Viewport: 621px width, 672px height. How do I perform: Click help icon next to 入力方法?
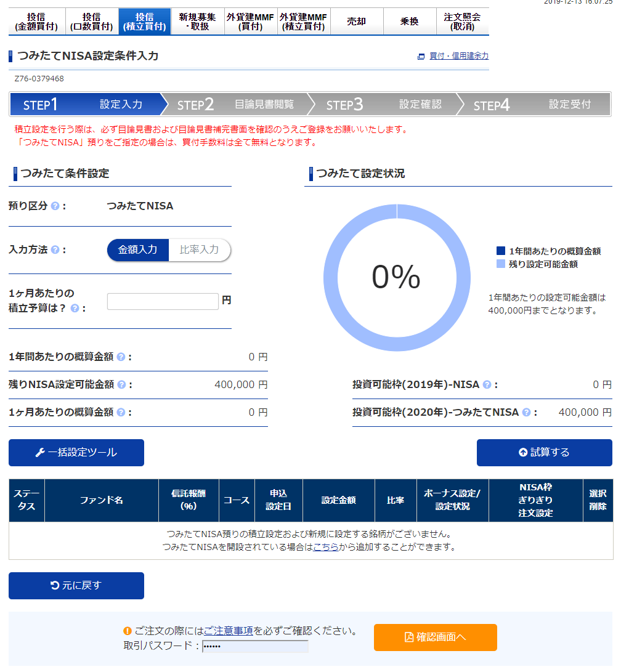point(55,250)
